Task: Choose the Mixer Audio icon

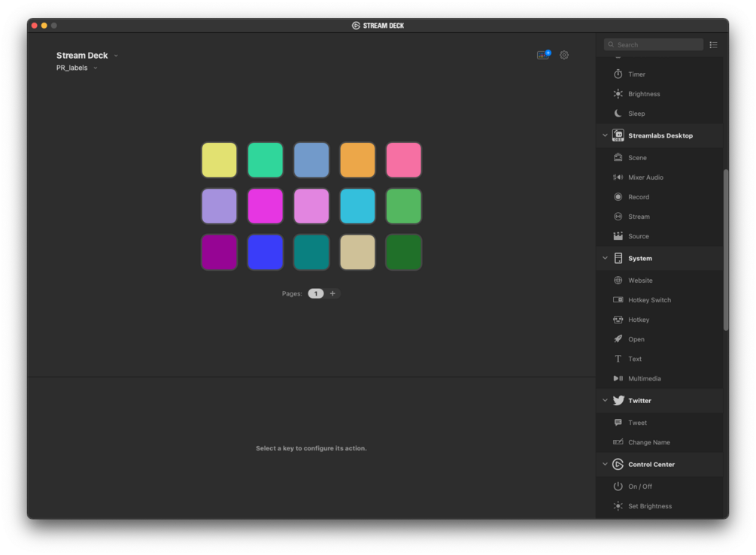Action: pos(618,177)
